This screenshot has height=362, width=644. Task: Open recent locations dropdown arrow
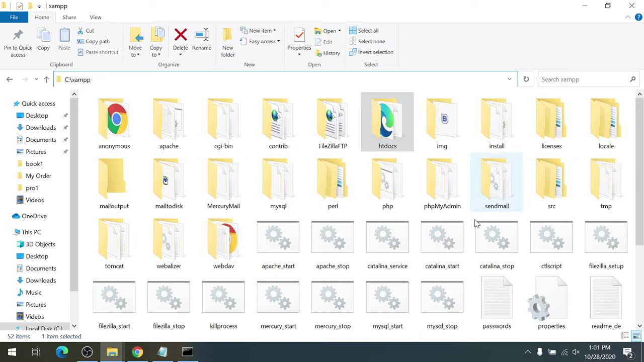[x=36, y=79]
